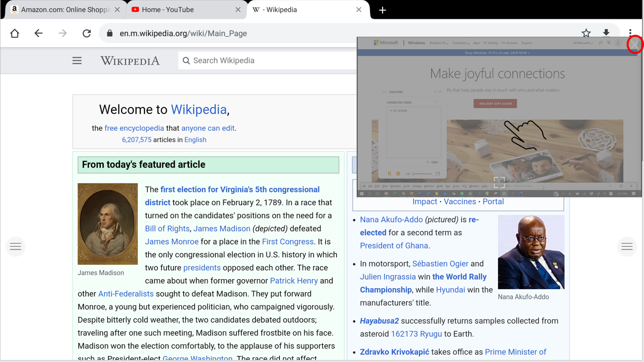The height and width of the screenshot is (362, 644).
Task: Open the downloads panel
Action: [606, 33]
